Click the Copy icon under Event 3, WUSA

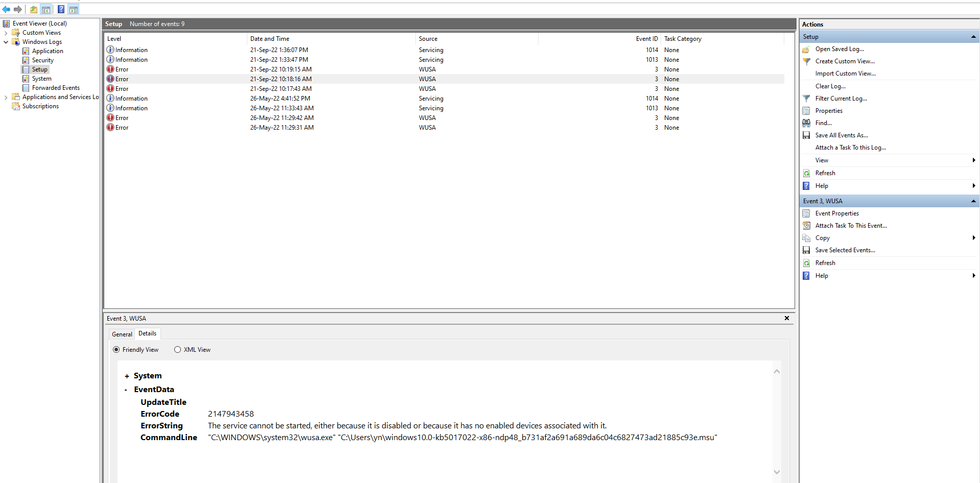806,237
